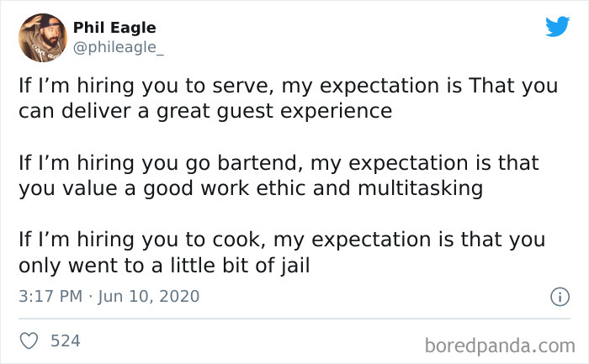Click the dot separator between time and date
This screenshot has width=589, height=364.
click(92, 296)
